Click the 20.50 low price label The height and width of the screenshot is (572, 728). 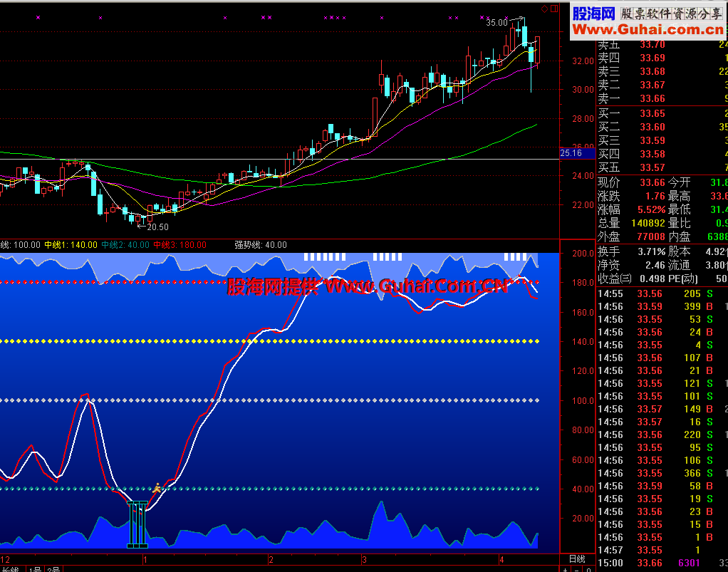point(158,227)
